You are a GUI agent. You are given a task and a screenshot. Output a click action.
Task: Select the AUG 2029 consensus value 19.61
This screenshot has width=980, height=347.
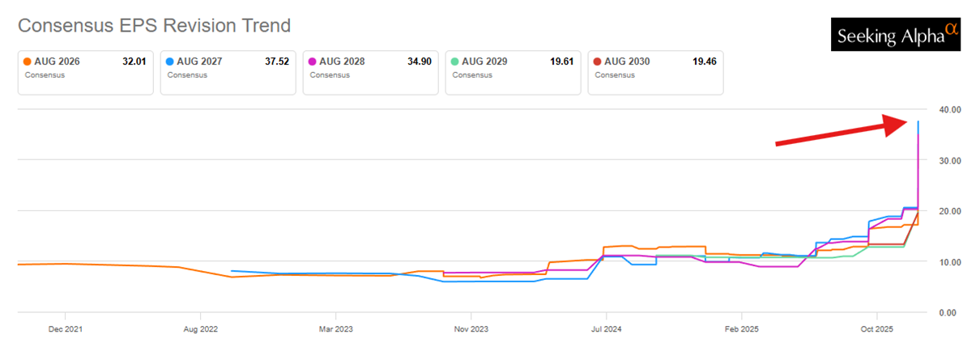[562, 61]
